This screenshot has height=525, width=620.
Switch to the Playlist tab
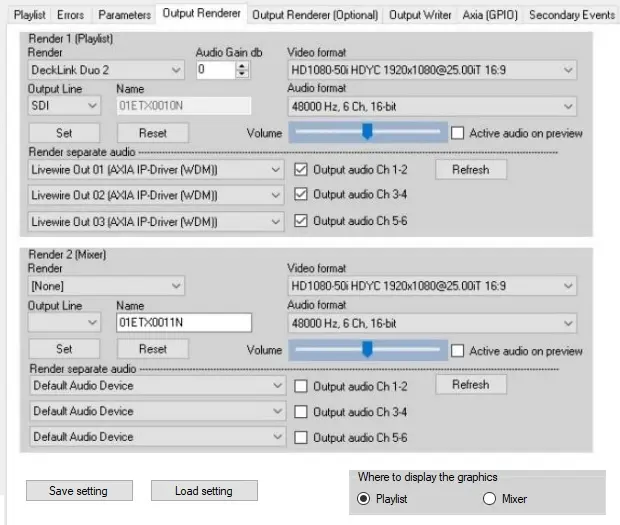30,15
